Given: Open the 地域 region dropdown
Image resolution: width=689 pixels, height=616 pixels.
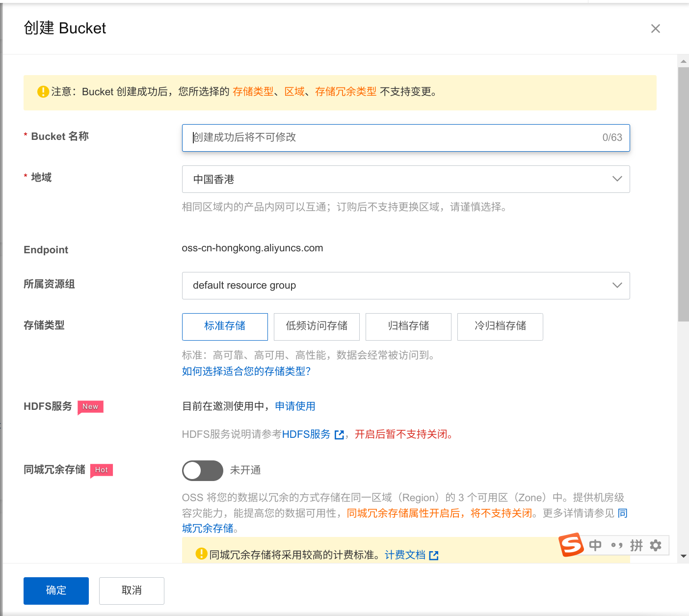Looking at the screenshot, I should click(x=405, y=179).
